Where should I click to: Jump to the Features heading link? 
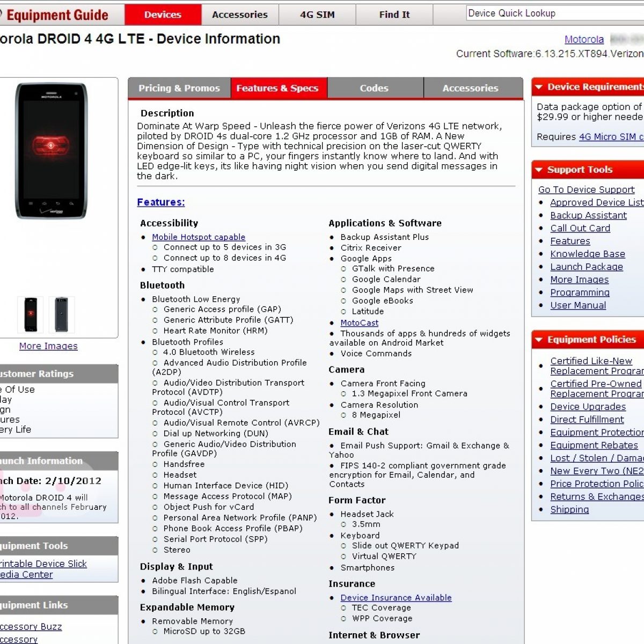tap(160, 202)
